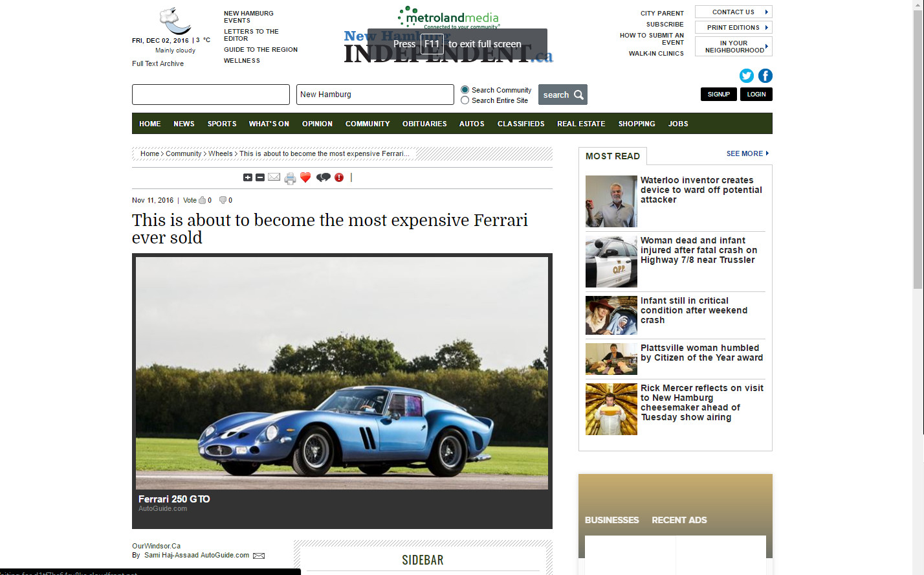Open Rick Mercer cheesemaker article thumbnail

click(611, 409)
